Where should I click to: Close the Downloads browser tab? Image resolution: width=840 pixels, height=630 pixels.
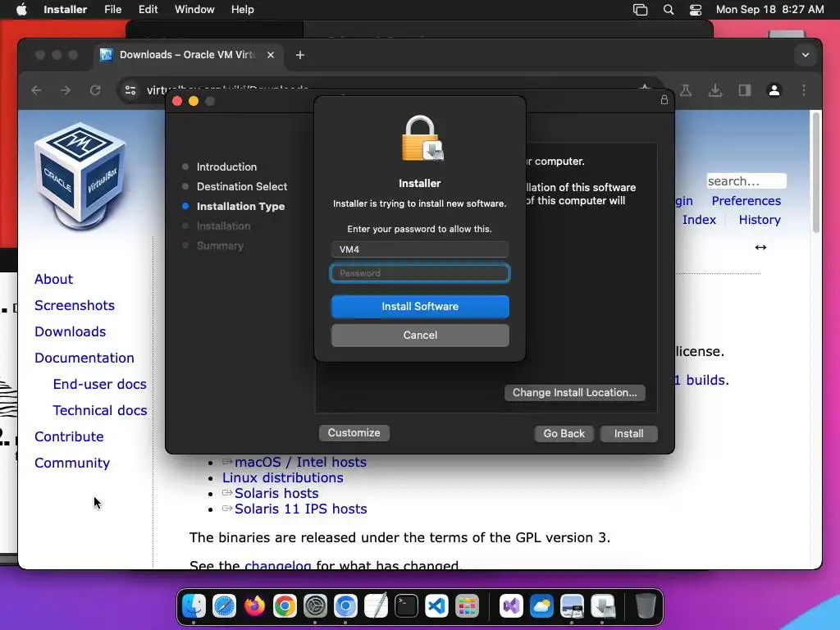pyautogui.click(x=271, y=55)
